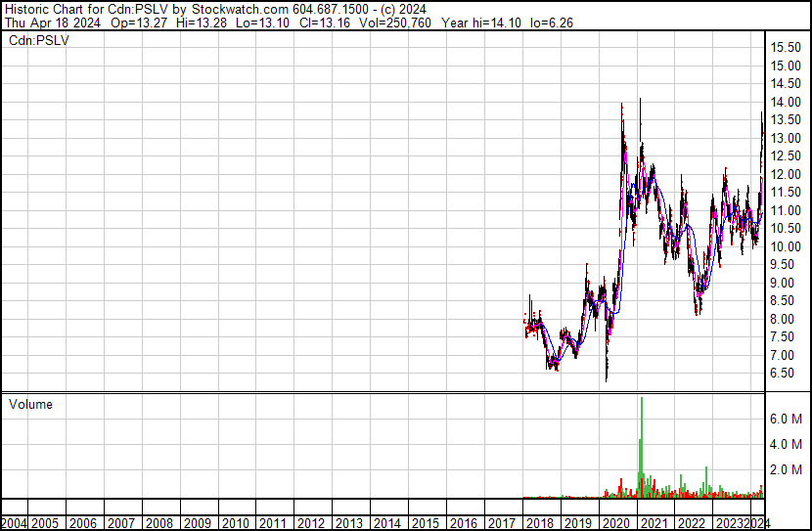812x531 pixels.
Task: Click the 6.0 M volume axis label
Action: click(x=786, y=419)
